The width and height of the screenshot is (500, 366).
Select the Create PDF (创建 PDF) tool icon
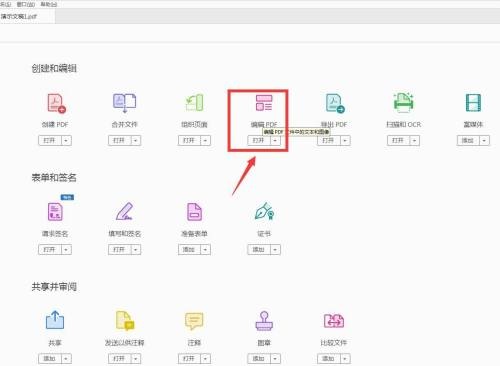[56, 103]
